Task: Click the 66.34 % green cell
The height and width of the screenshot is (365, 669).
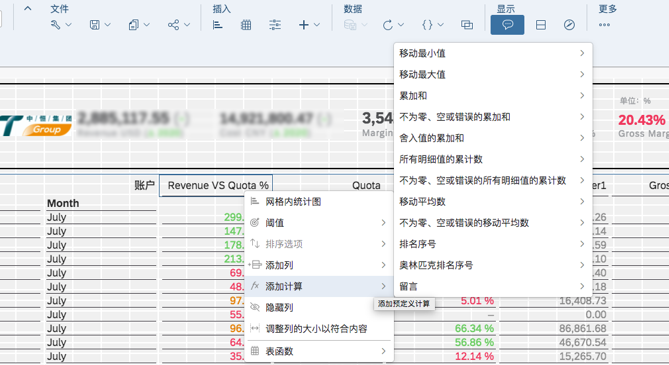Action: click(474, 329)
